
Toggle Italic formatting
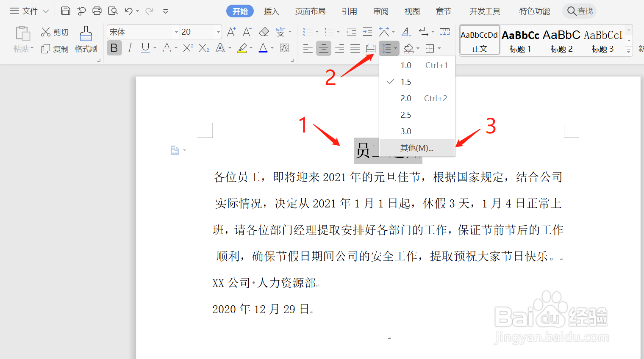pyautogui.click(x=130, y=48)
